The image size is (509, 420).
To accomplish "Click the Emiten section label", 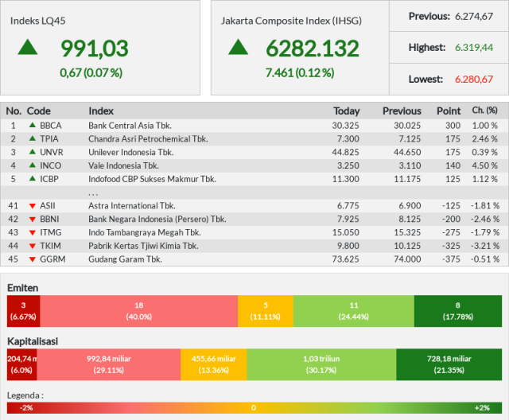I will pos(23,288).
